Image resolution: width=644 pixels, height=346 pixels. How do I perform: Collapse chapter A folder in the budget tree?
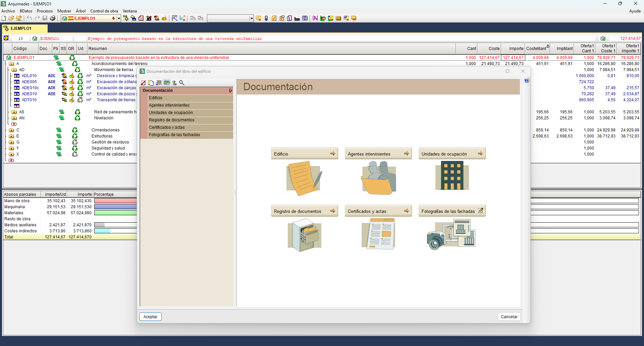11,64
